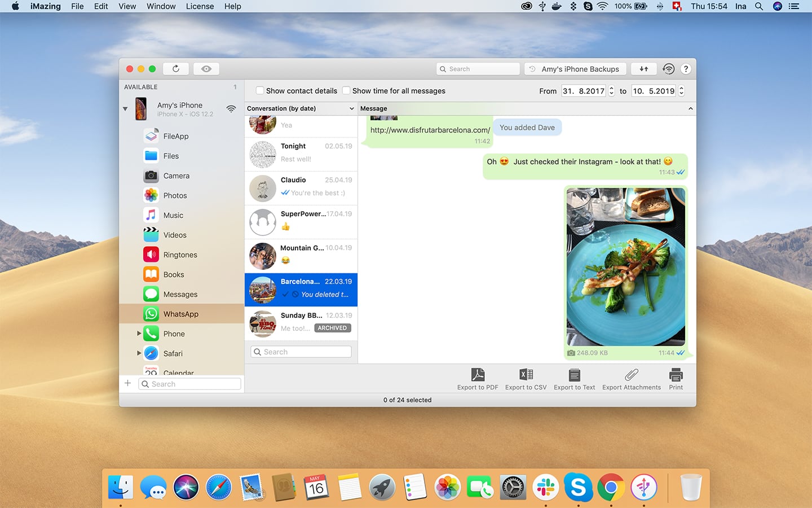812x508 pixels.
Task: Expand the Safari sidebar item
Action: (x=139, y=353)
